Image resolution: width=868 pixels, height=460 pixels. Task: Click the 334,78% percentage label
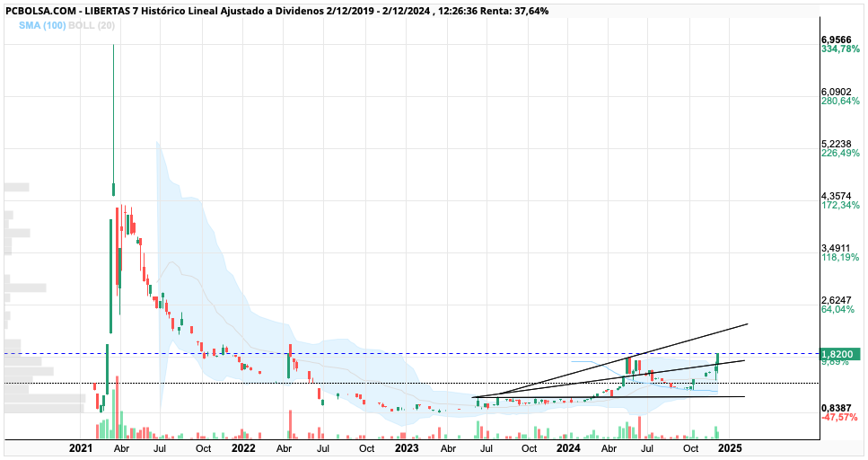[x=840, y=49]
